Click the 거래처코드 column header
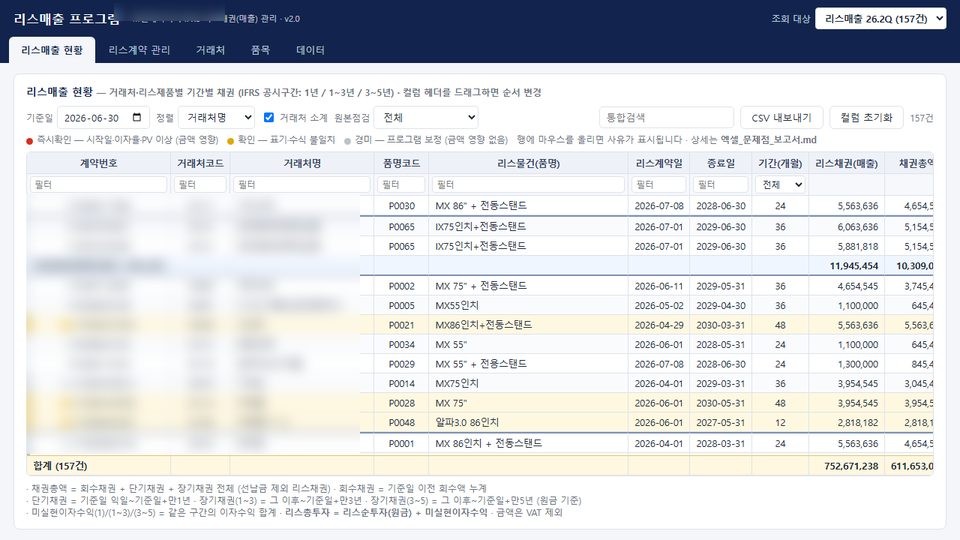This screenshot has width=960, height=540. point(200,163)
